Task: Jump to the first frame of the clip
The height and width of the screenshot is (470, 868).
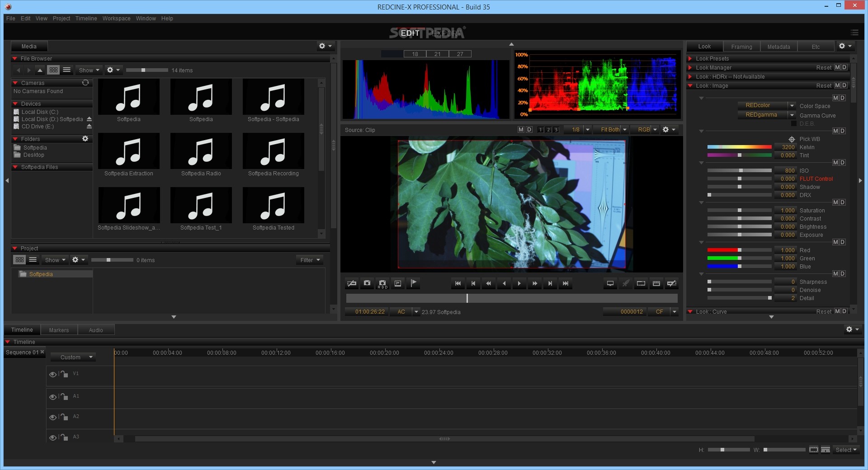Action: [x=458, y=283]
